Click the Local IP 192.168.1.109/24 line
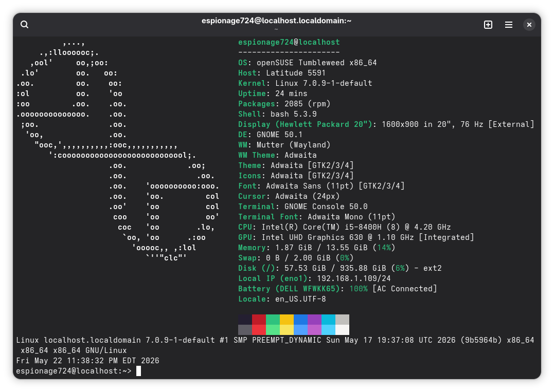The image size is (554, 392). click(314, 278)
